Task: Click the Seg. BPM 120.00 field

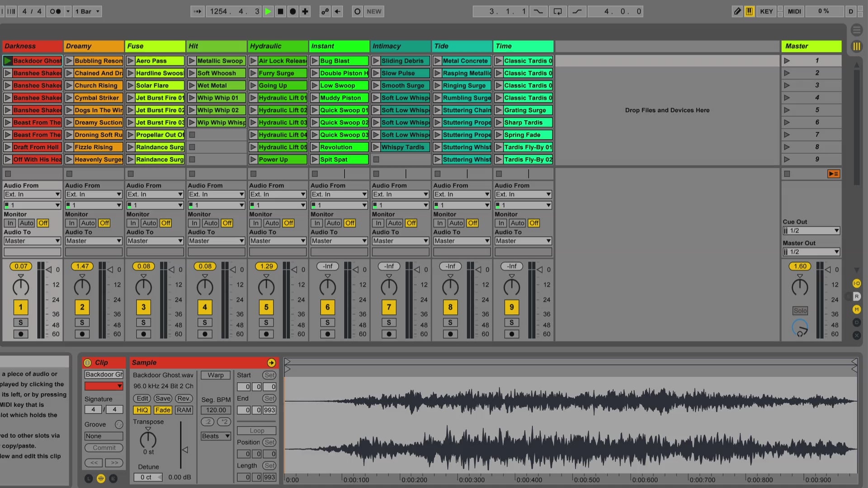Action: [216, 410]
